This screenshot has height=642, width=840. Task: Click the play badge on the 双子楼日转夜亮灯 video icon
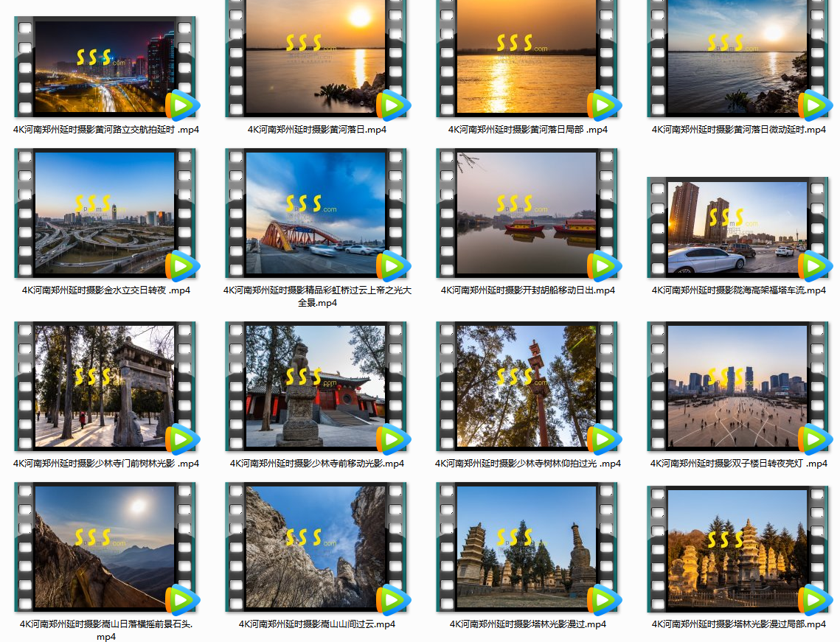(814, 439)
